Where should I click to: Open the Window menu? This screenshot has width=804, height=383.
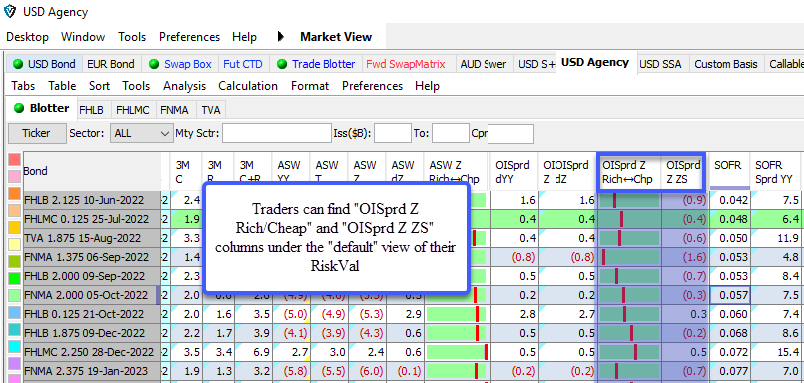click(x=83, y=37)
